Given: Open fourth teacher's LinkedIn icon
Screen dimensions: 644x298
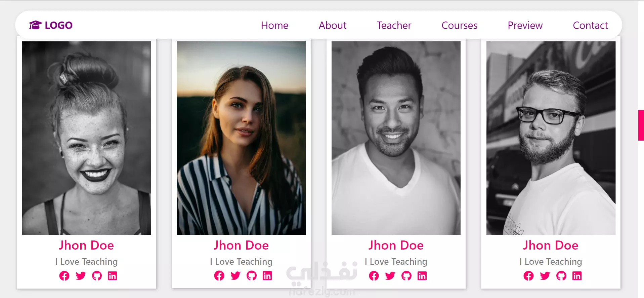Looking at the screenshot, I should tap(577, 276).
